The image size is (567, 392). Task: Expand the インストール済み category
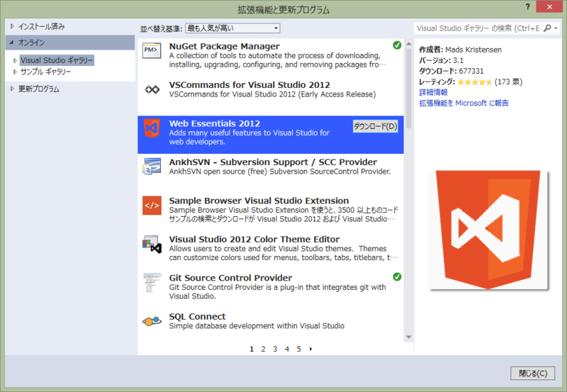tap(12, 26)
